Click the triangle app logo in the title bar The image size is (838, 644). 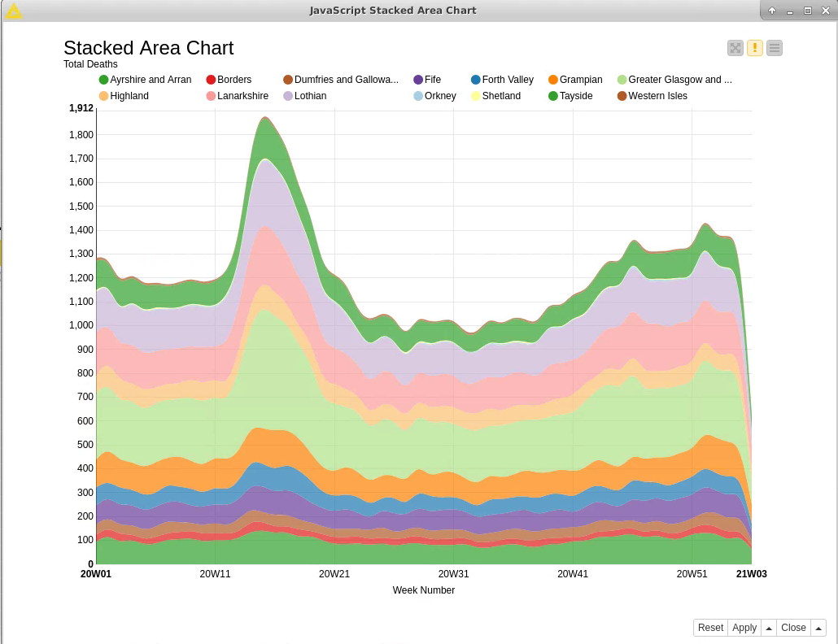(x=13, y=11)
